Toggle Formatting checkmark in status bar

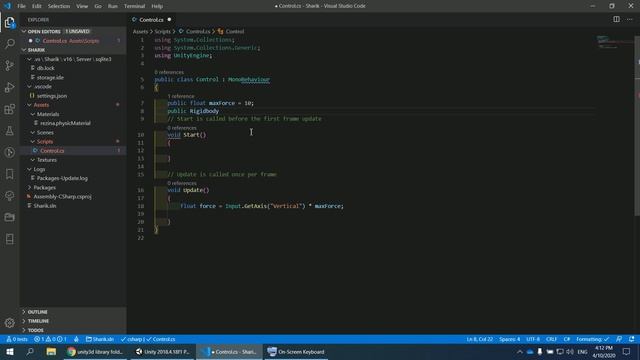[x=593, y=339]
